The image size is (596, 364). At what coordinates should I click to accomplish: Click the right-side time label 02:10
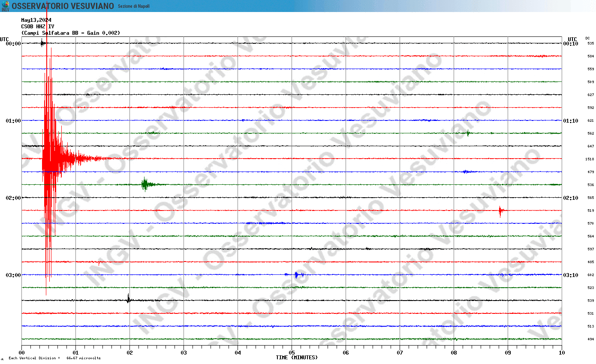[571, 198]
